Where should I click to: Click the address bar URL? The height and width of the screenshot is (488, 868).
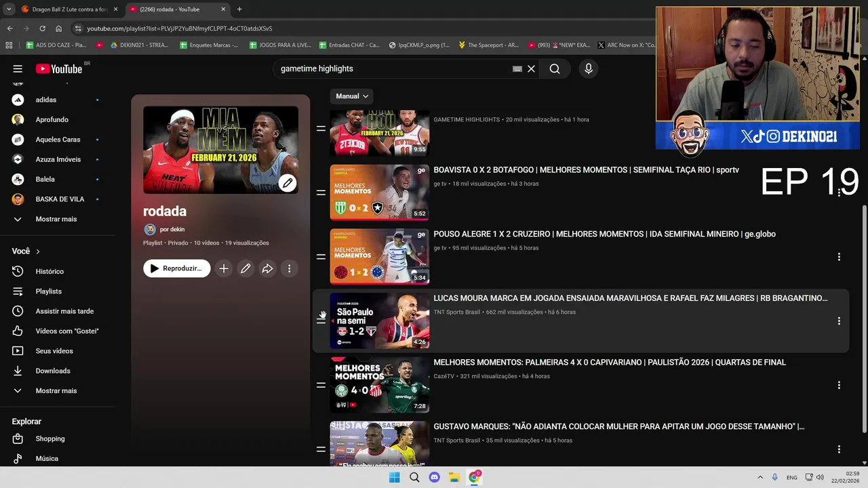coord(180,28)
